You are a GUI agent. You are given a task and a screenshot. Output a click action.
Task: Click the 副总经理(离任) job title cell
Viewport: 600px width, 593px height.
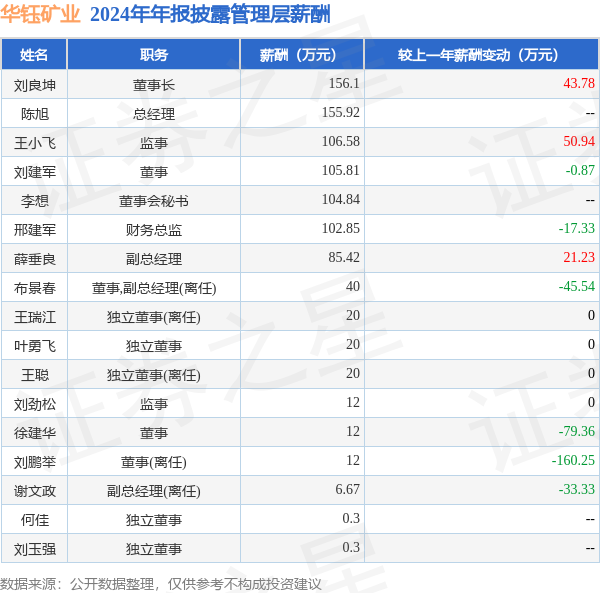[x=154, y=491]
